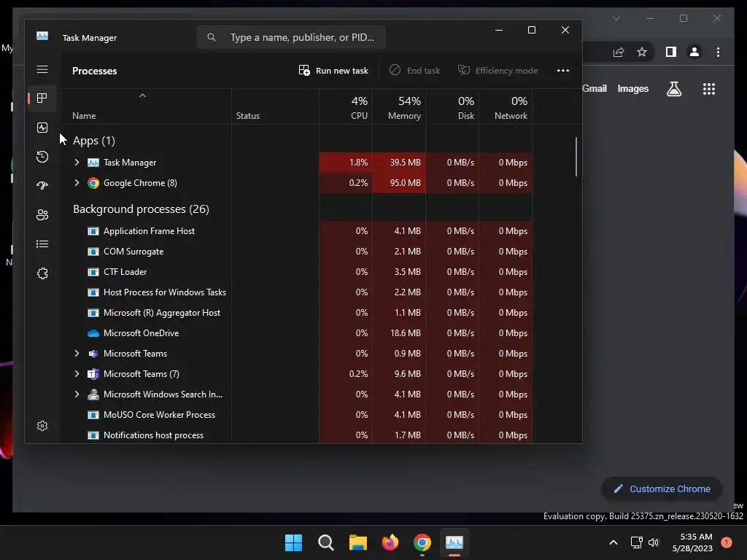Click the Background processes (26) group header
Screen dimensions: 747x560
point(141,209)
